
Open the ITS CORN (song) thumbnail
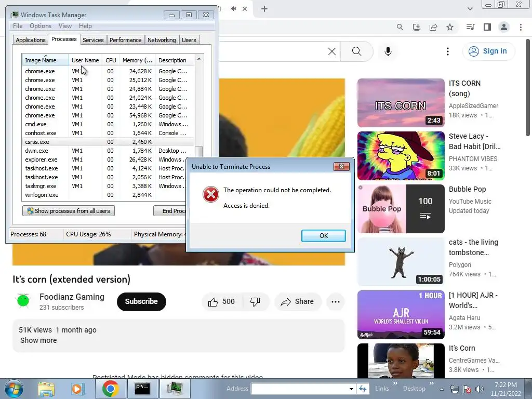401,103
